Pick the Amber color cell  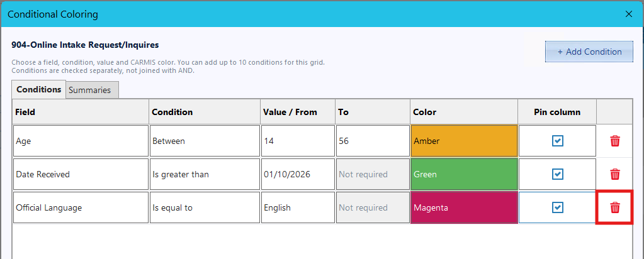464,141
